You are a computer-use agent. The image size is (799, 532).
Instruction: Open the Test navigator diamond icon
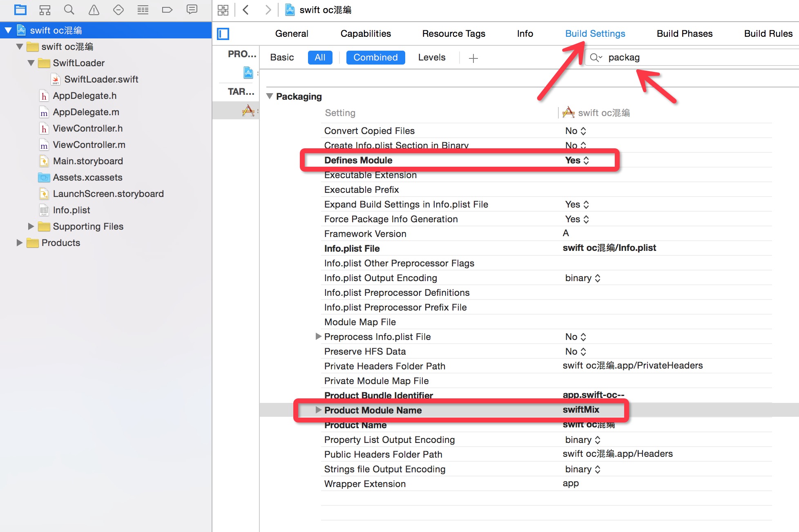[x=118, y=10]
